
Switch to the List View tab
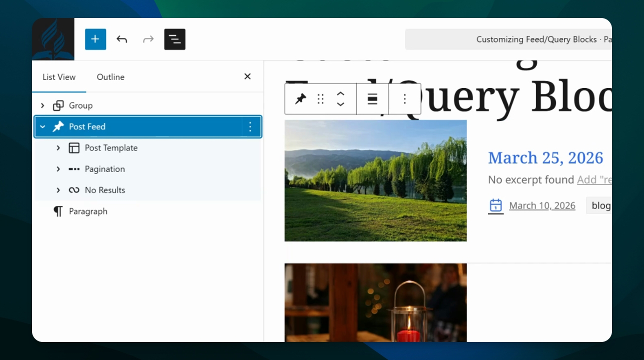59,77
